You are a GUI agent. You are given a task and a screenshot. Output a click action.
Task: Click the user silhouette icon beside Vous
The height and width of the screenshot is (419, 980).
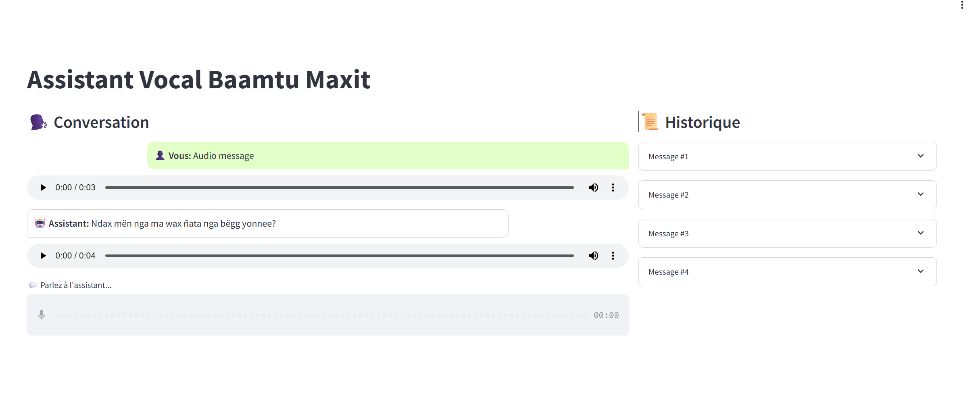point(160,156)
